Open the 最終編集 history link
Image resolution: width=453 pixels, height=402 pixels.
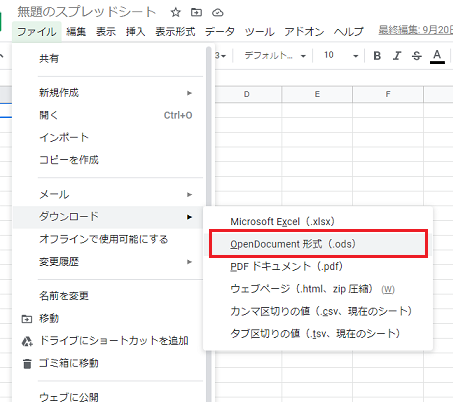(x=415, y=30)
